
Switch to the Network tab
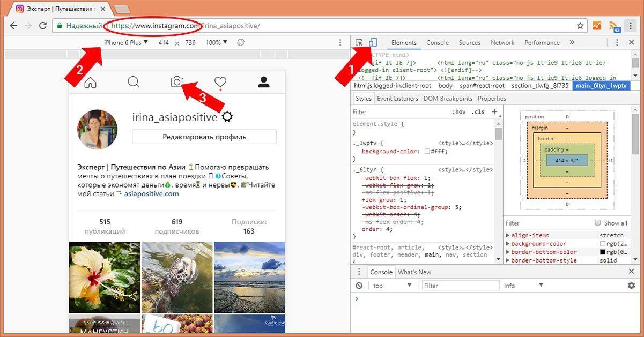502,42
